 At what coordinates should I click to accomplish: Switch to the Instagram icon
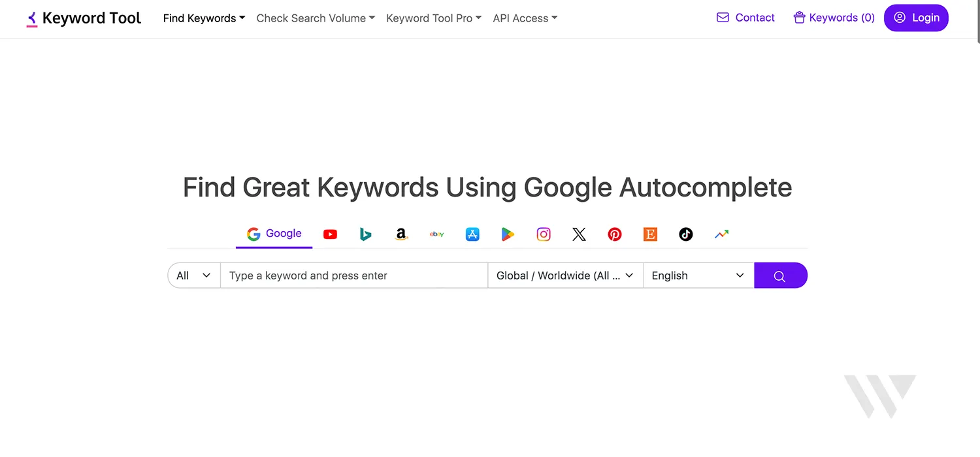(x=544, y=234)
